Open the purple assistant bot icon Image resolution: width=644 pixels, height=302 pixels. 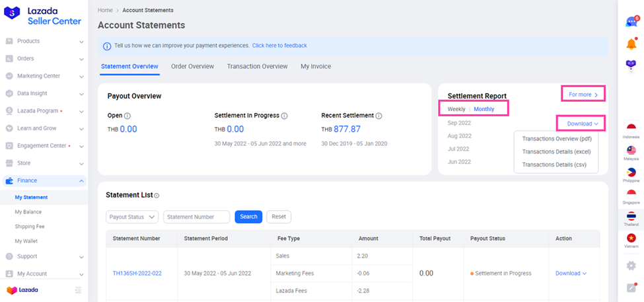point(631,65)
